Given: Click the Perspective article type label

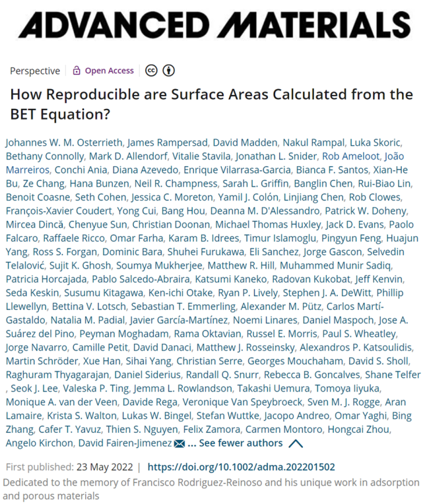Looking at the screenshot, I should tap(35, 71).
